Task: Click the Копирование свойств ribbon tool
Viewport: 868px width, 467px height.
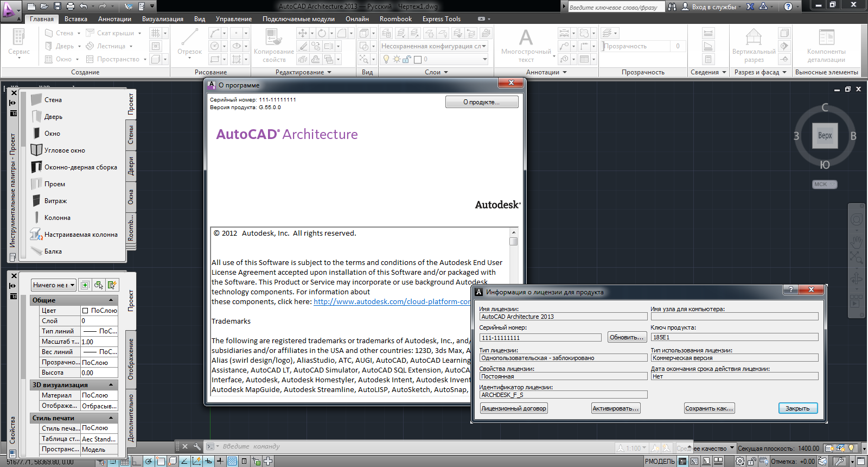Action: (274, 46)
